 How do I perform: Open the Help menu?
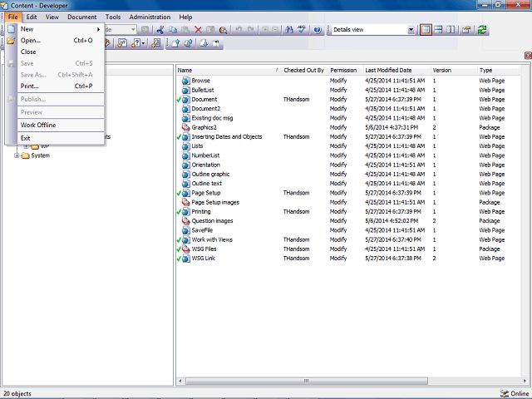point(185,17)
